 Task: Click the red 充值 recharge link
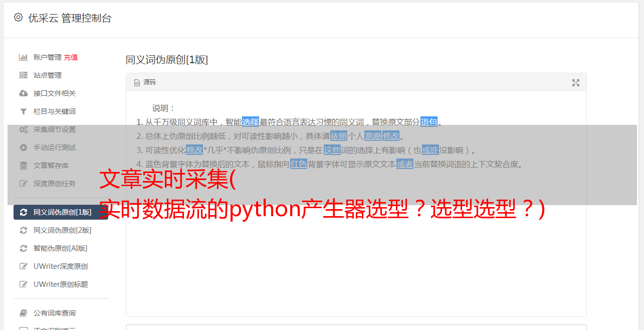coord(71,57)
